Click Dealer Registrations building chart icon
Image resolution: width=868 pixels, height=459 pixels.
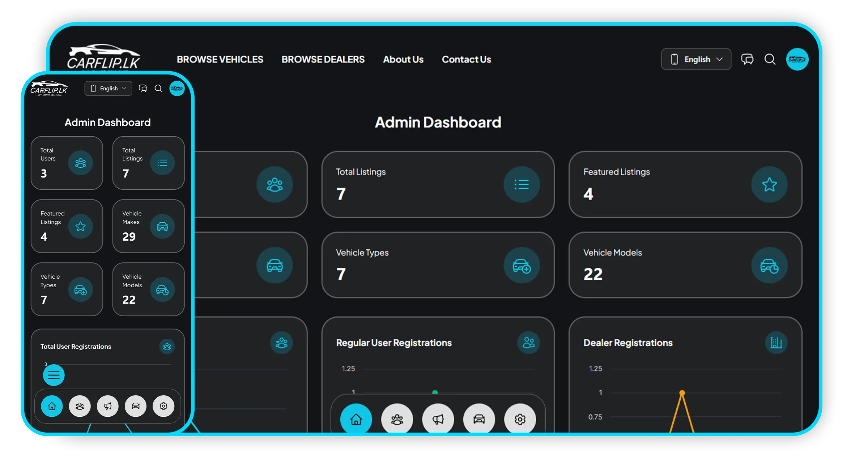pyautogui.click(x=776, y=342)
